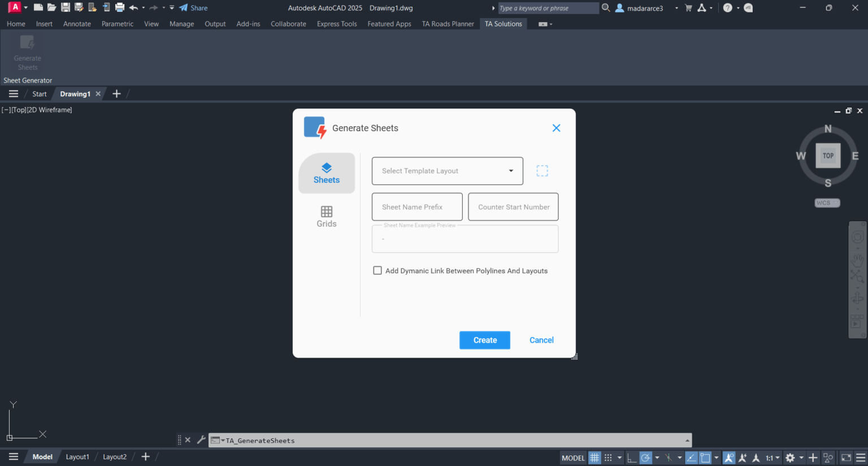Click the Cancel link in the dialog
Image resolution: width=868 pixels, height=466 pixels.
[541, 340]
